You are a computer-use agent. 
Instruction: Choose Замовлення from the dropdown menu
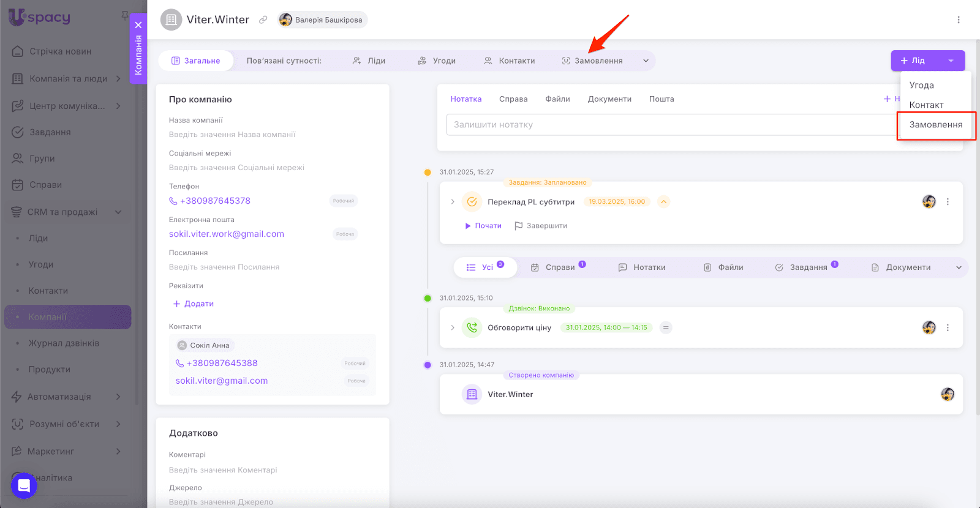[x=935, y=124]
